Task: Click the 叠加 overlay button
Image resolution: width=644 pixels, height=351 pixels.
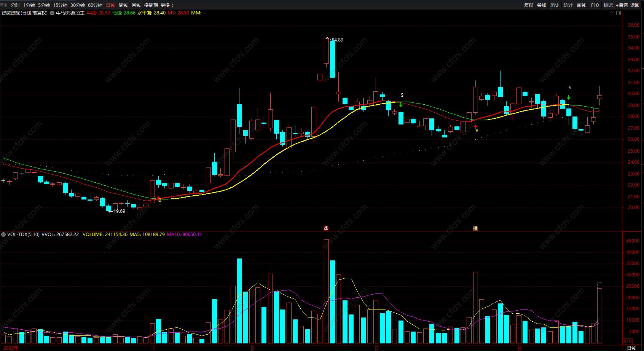Action: click(x=542, y=5)
